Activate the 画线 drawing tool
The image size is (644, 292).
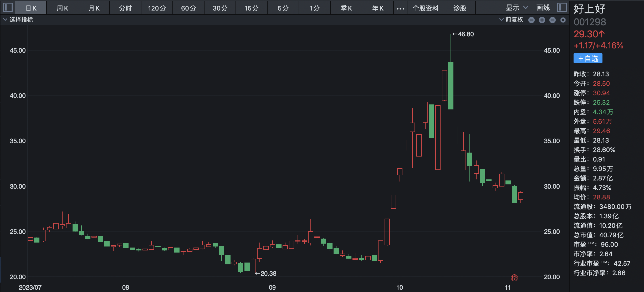point(543,8)
